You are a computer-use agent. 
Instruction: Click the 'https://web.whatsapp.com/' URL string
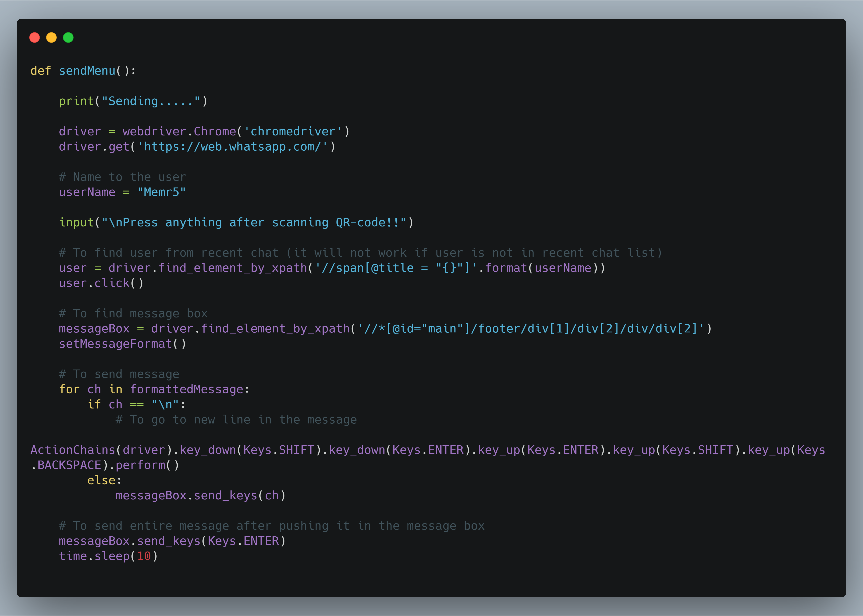233,147
